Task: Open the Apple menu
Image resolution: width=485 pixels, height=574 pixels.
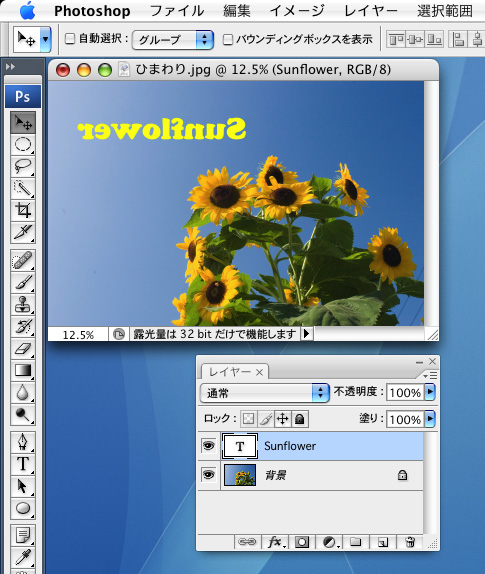Action: pyautogui.click(x=28, y=10)
